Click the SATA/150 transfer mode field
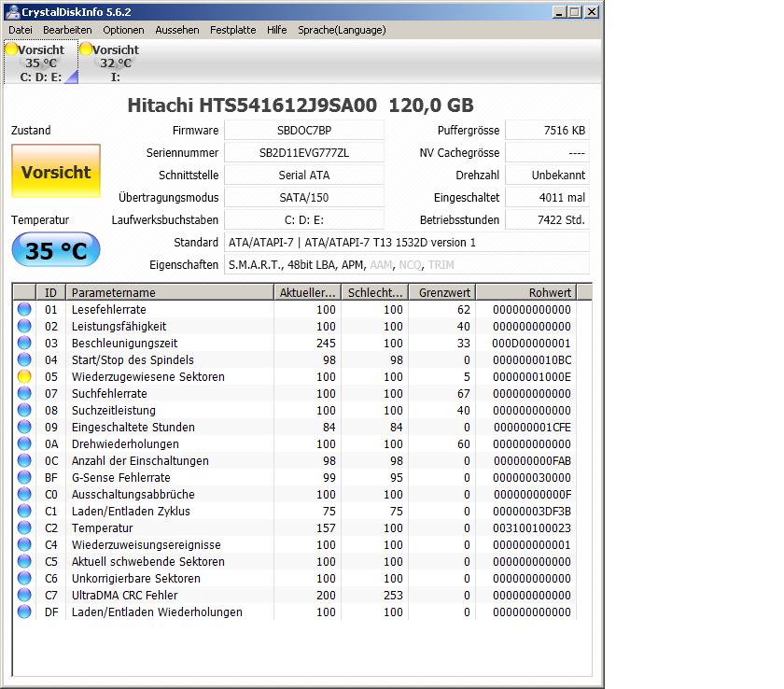Viewport: 784px width, 689px height. 304,198
